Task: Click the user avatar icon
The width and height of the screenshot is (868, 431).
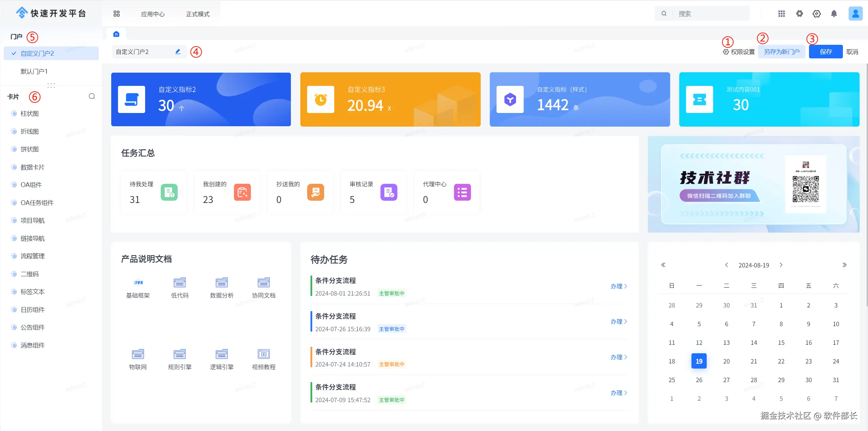Action: click(855, 14)
